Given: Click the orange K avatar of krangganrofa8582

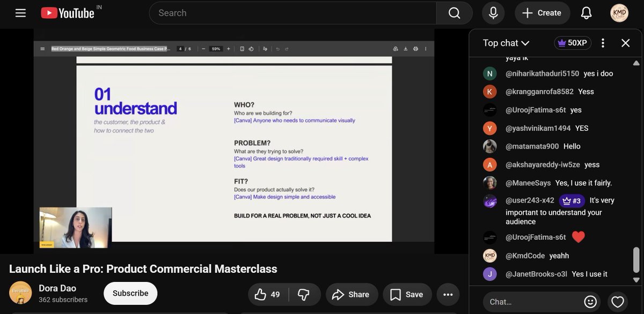Looking at the screenshot, I should point(489,92).
